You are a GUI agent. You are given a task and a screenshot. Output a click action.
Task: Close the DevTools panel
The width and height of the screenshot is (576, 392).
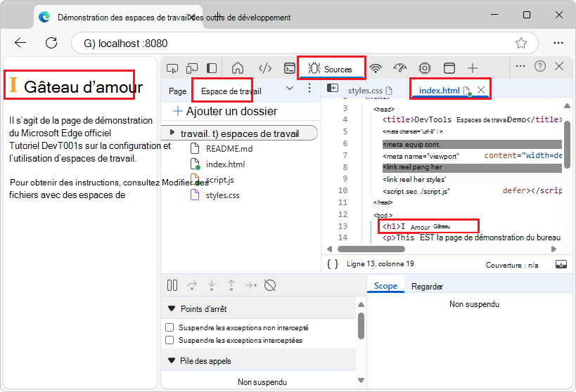(559, 66)
